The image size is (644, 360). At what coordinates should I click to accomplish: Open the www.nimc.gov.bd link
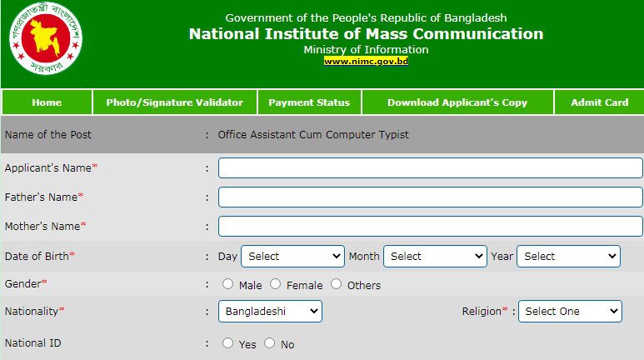[x=366, y=61]
